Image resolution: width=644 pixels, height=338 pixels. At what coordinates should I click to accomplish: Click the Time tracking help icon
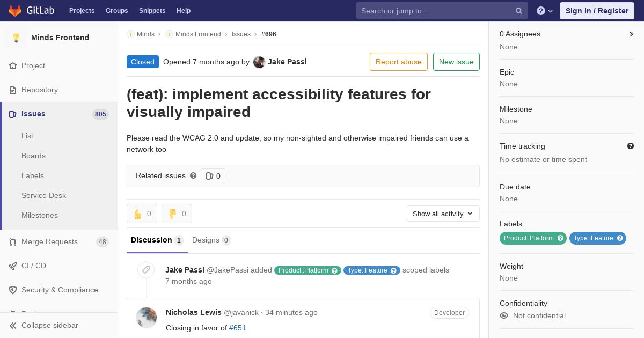(x=631, y=146)
